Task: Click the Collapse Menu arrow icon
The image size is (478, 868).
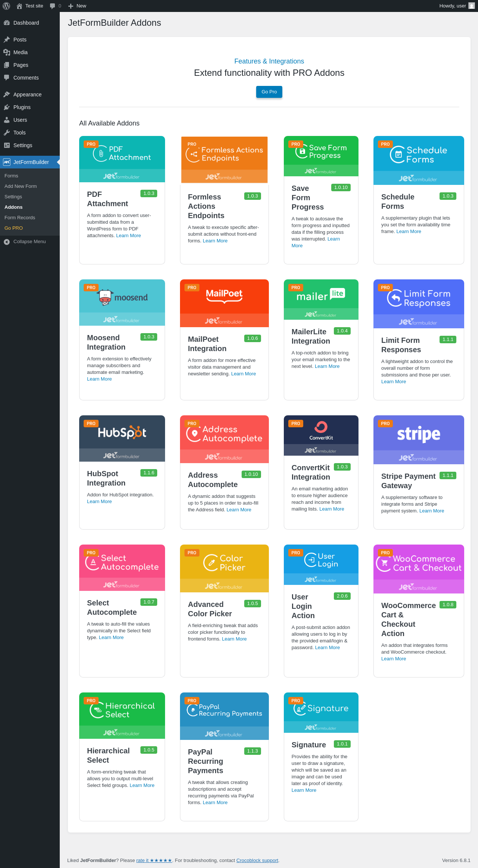Action: pos(7,242)
